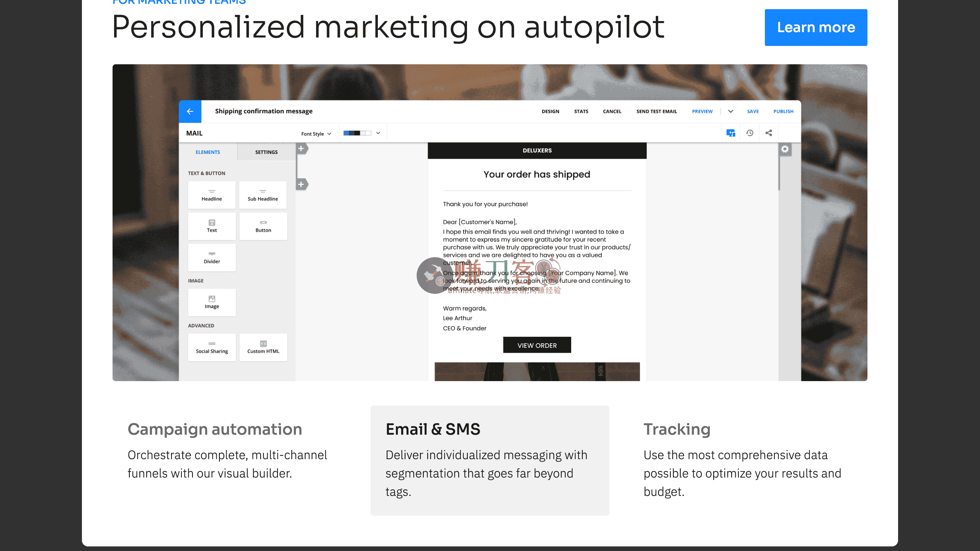Click the device preview icon in toolbar
This screenshot has width=980, height=551.
pos(730,133)
